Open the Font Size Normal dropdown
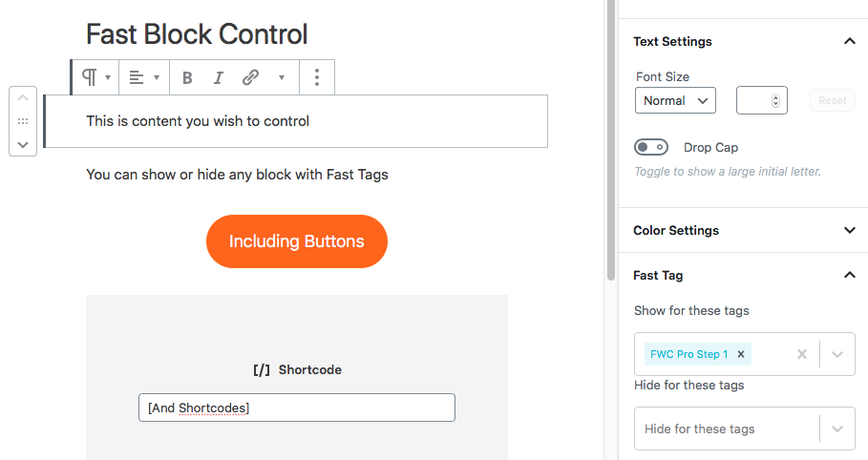 coord(675,100)
